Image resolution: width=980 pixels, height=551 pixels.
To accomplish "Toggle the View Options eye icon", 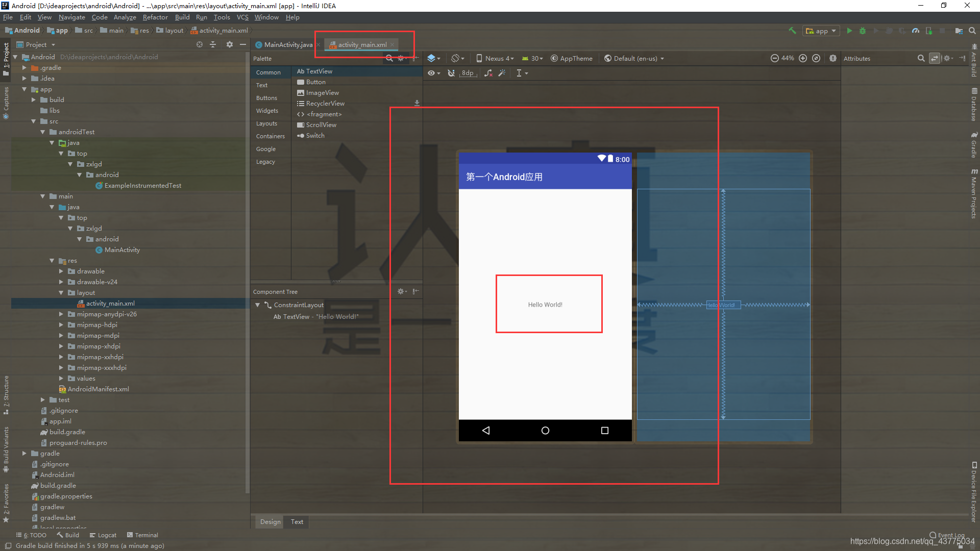I will coord(432,73).
